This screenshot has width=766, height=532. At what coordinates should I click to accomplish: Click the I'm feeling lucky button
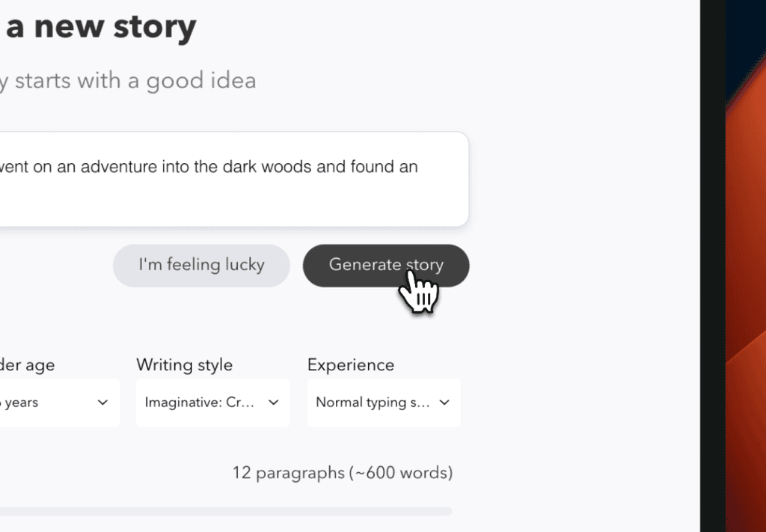pyautogui.click(x=200, y=265)
